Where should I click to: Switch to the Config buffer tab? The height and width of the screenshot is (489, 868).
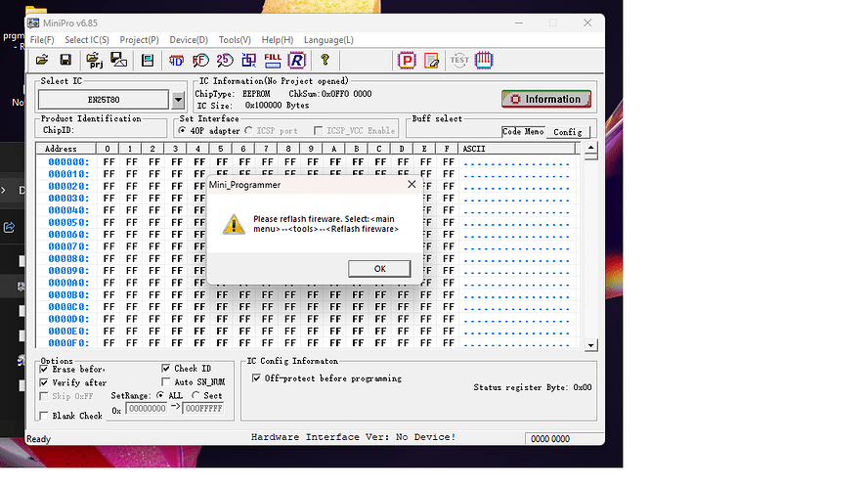pos(567,132)
